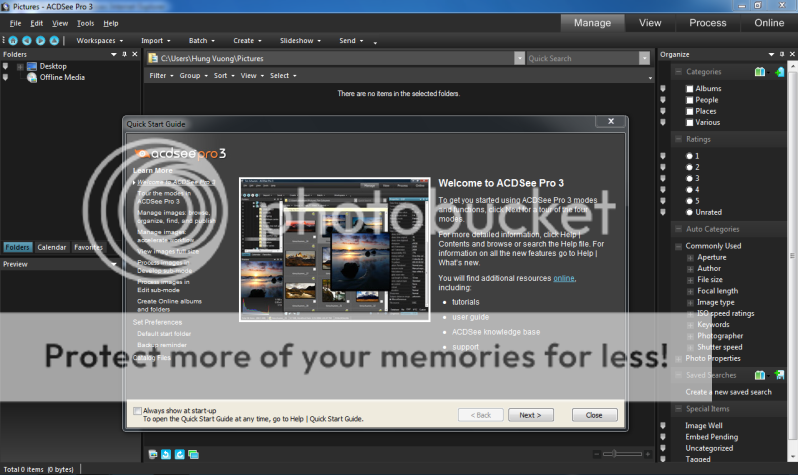Click the pin icon on Folders panel

click(123, 54)
